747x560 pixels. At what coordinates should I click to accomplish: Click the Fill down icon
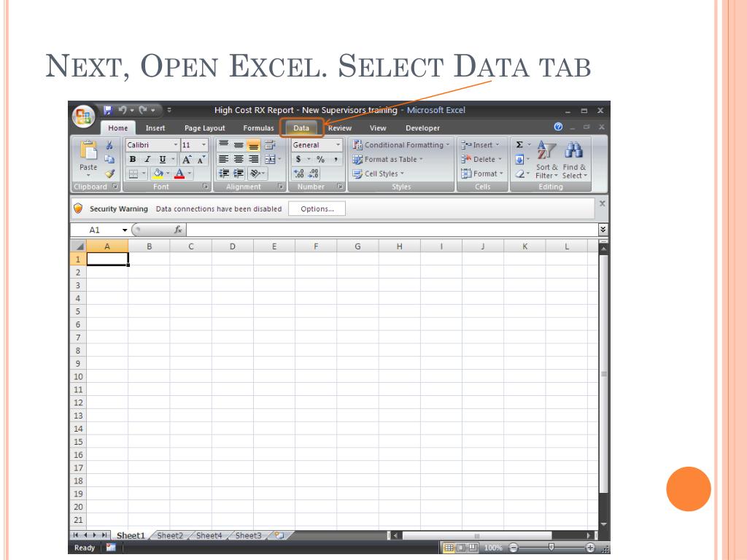tap(519, 160)
